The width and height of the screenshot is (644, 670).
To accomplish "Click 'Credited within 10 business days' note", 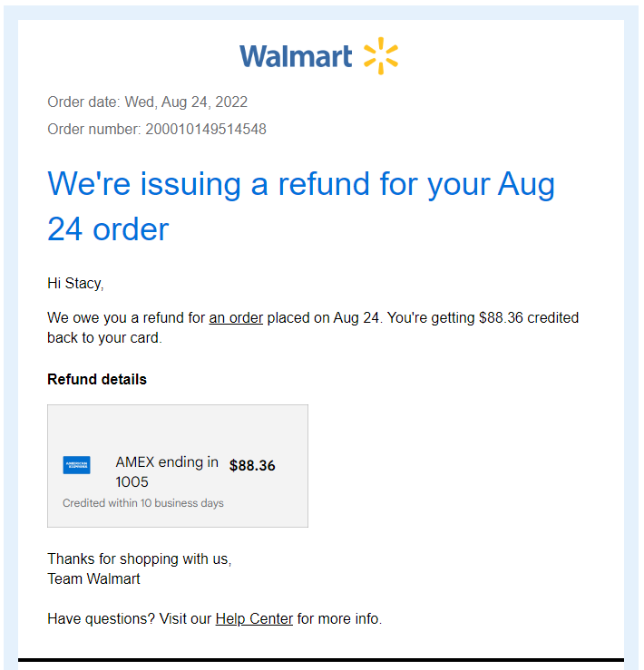I will (143, 503).
